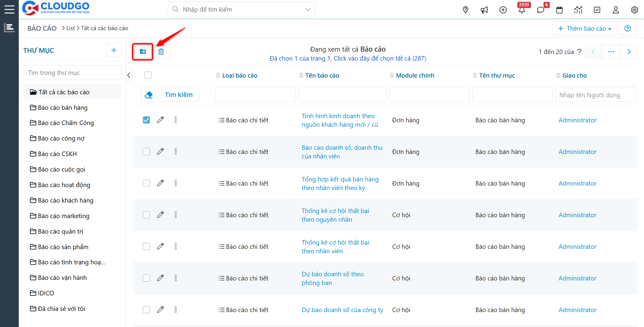Open the global search dropdown arrow

(308, 10)
